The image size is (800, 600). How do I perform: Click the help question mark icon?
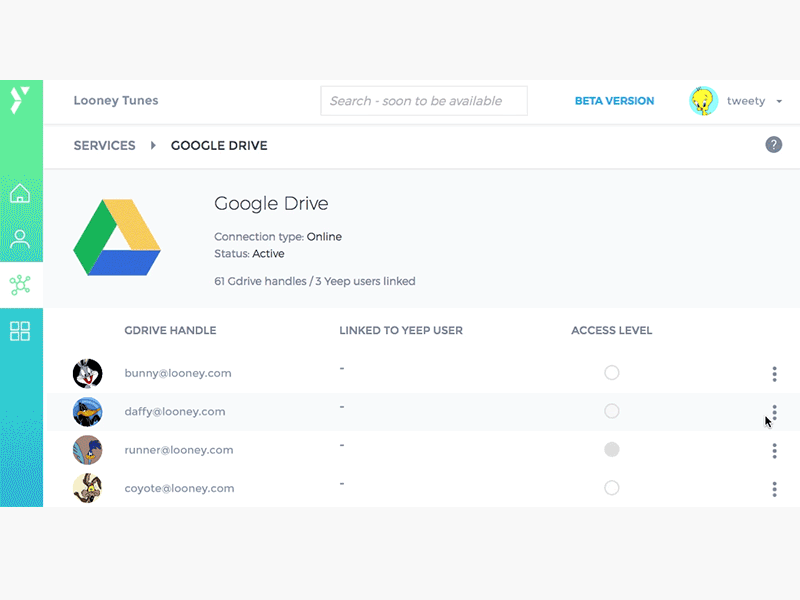click(x=773, y=145)
